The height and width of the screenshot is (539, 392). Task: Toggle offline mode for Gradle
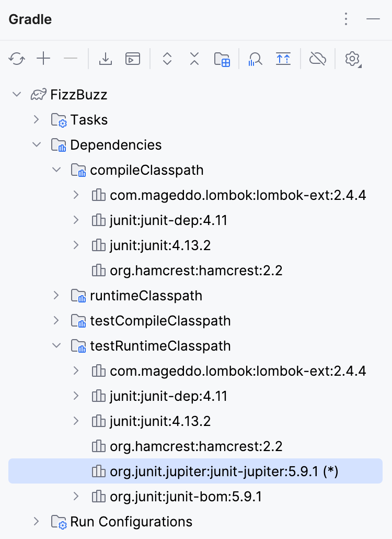coord(317,59)
